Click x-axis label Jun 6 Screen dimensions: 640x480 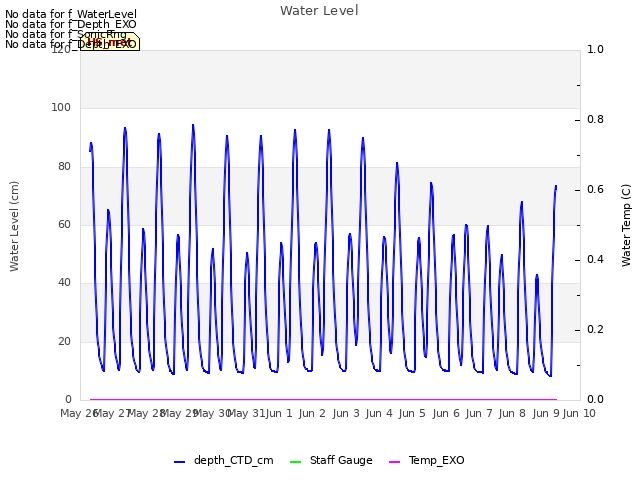tap(446, 413)
